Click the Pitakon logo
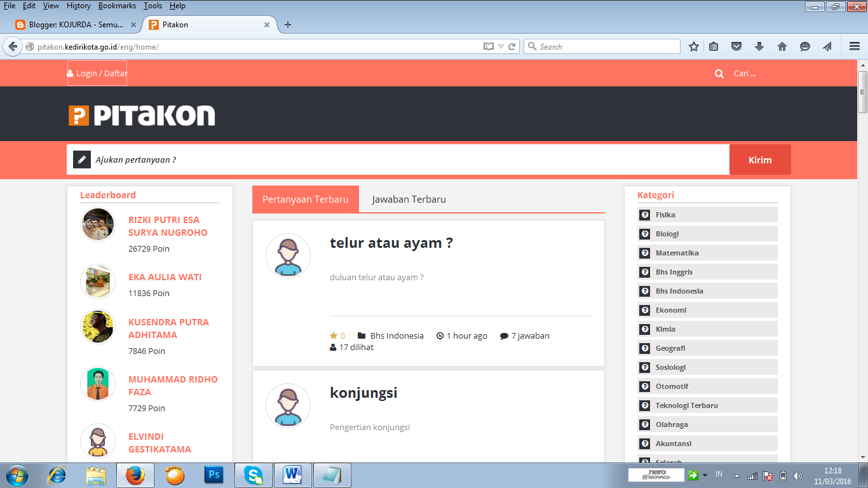Image resolution: width=868 pixels, height=488 pixels. tap(142, 115)
